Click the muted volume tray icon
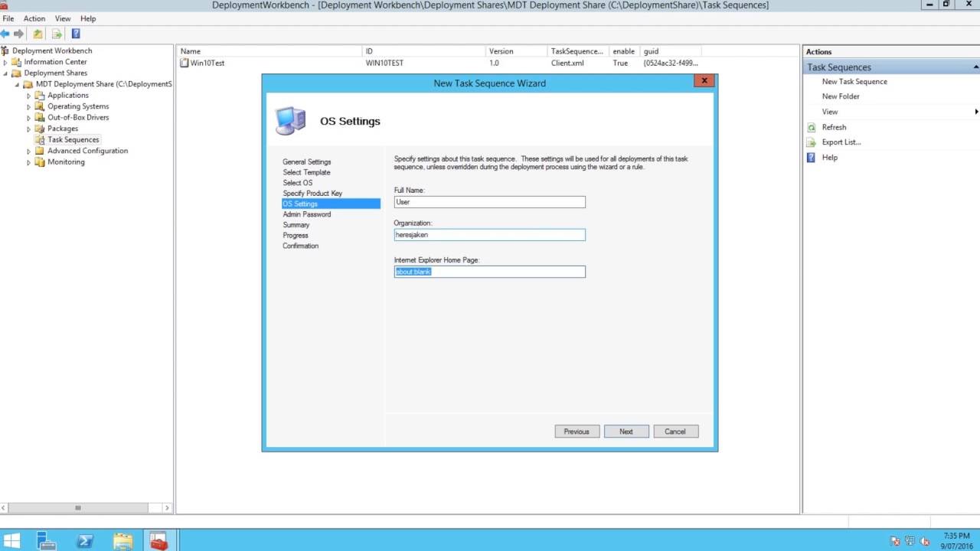Screen dimensions: 980x551 click(x=925, y=542)
